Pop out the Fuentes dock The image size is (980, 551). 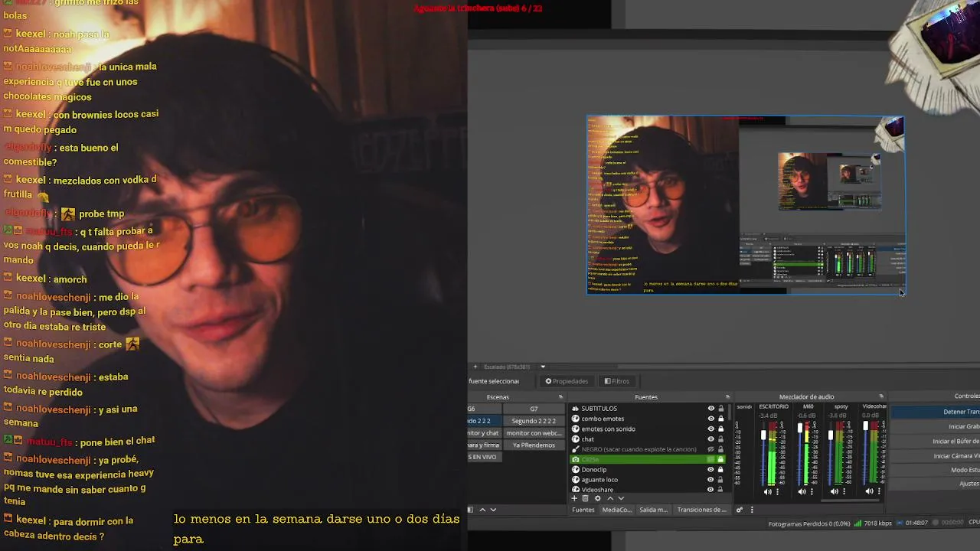[727, 397]
